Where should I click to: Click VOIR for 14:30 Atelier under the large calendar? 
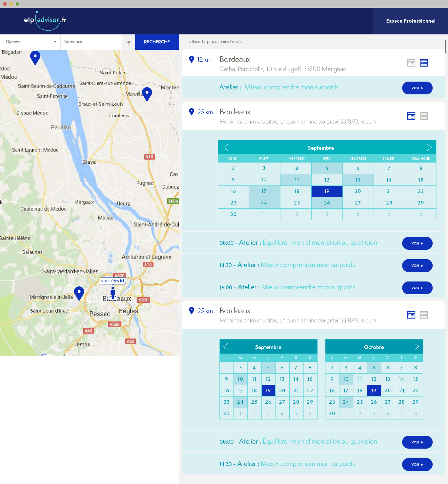pyautogui.click(x=417, y=265)
